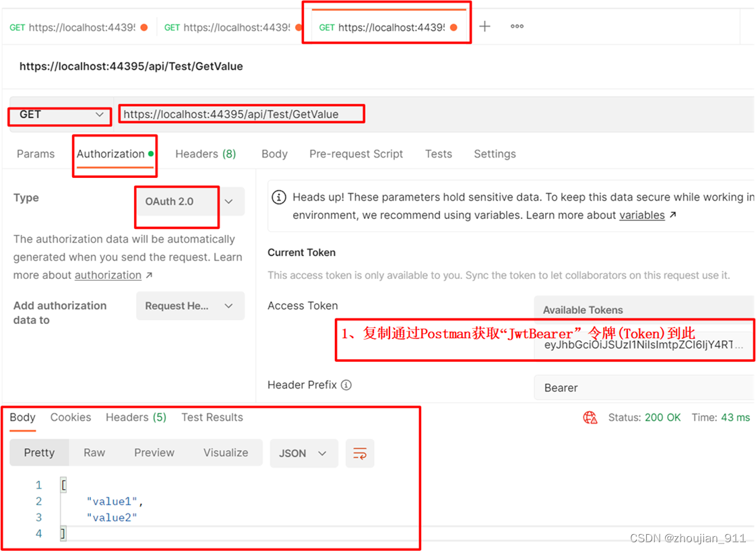
Task: Switch to the second GET localhost request tab
Action: click(x=232, y=28)
